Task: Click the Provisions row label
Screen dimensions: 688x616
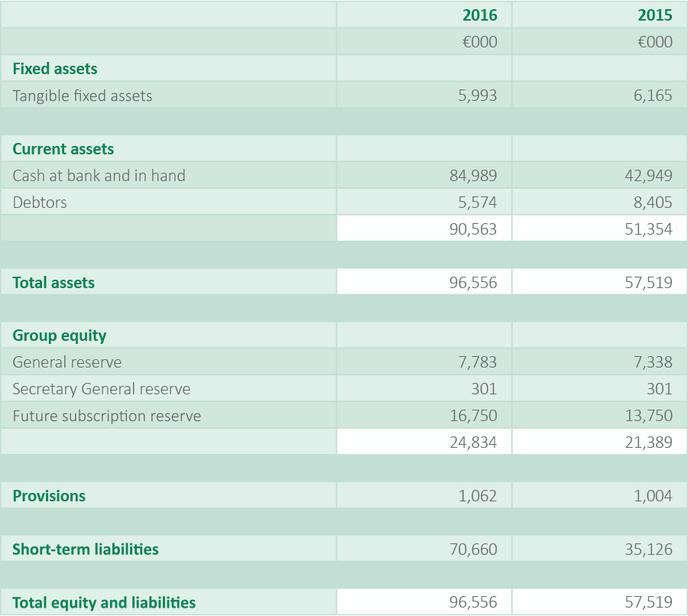Action: click(49, 496)
